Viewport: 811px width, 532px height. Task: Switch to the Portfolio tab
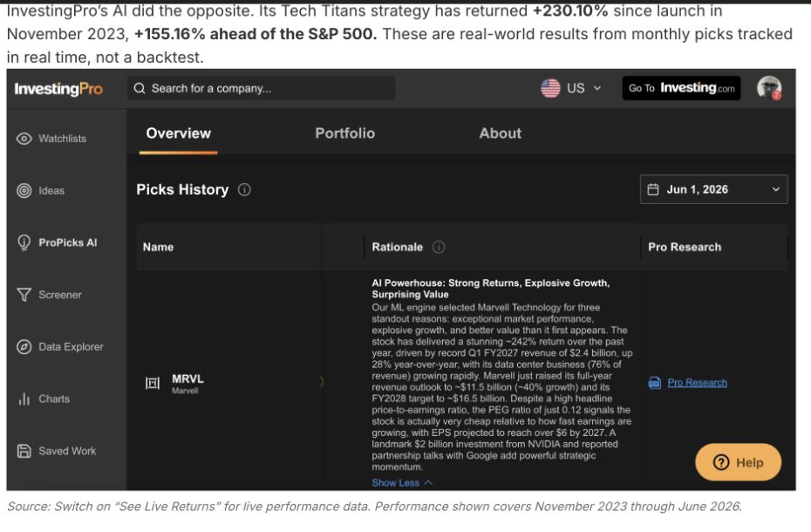(x=345, y=133)
